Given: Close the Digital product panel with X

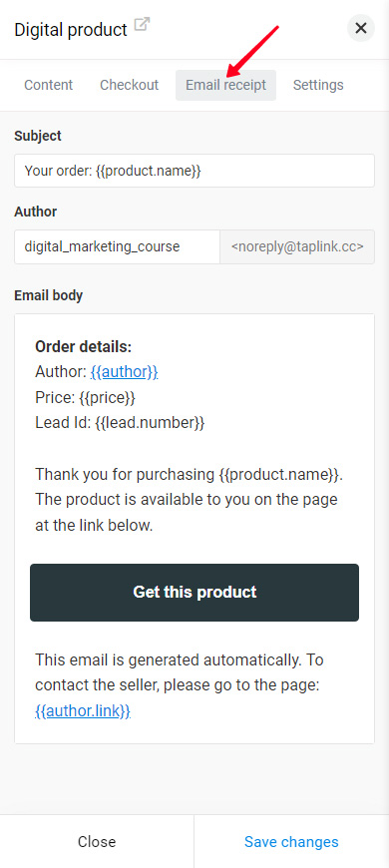Looking at the screenshot, I should 361,28.
